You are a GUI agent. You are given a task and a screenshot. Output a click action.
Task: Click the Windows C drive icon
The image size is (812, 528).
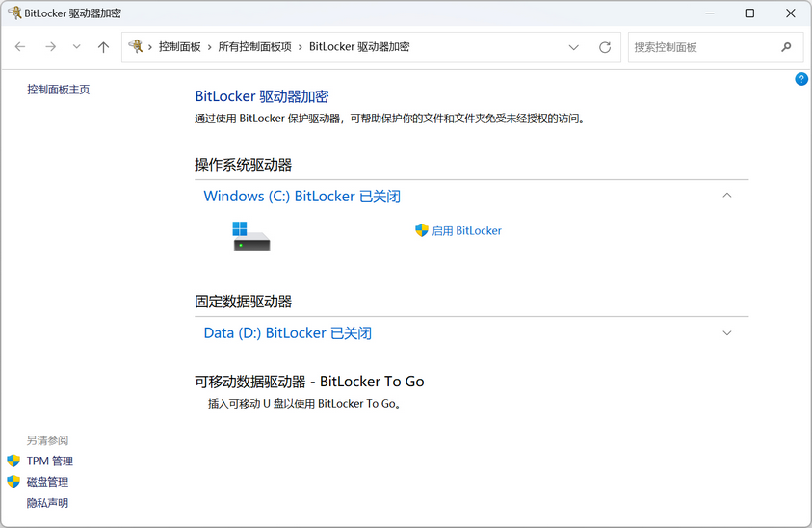251,236
